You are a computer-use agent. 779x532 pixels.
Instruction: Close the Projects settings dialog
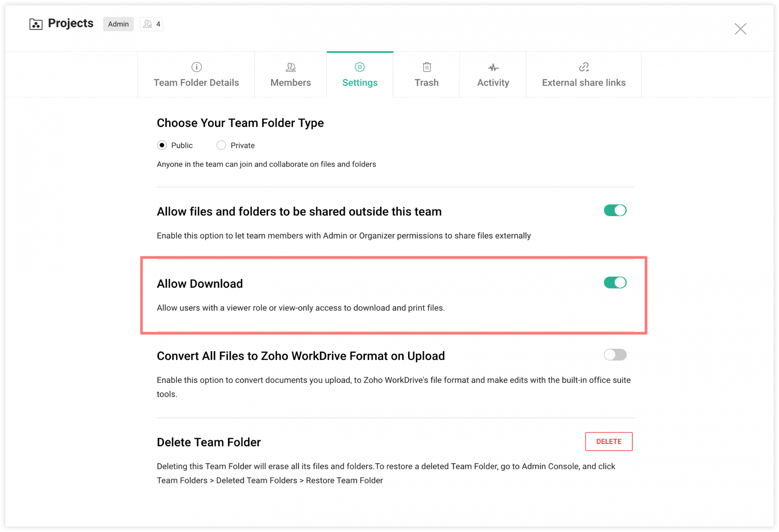(x=740, y=28)
